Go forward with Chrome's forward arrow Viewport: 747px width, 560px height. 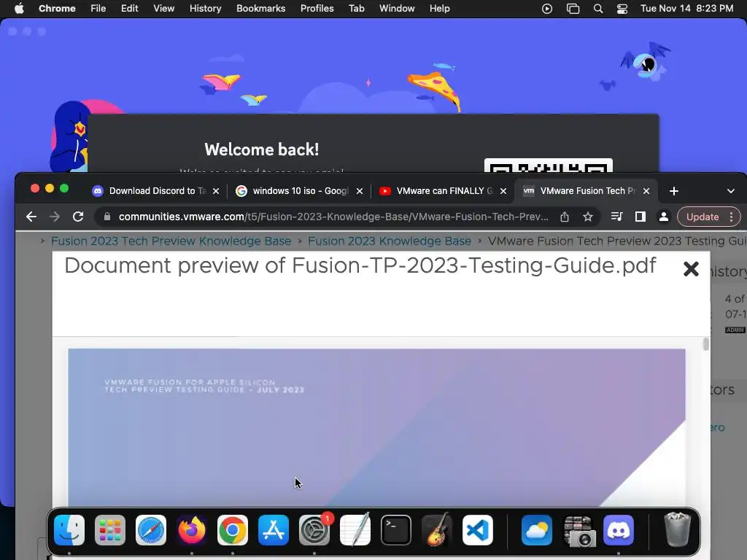54,217
